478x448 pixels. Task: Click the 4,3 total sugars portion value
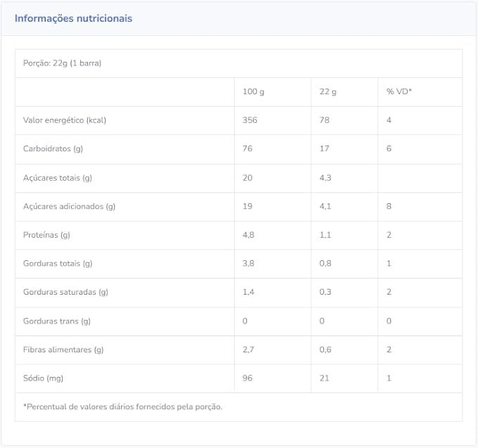tap(325, 178)
